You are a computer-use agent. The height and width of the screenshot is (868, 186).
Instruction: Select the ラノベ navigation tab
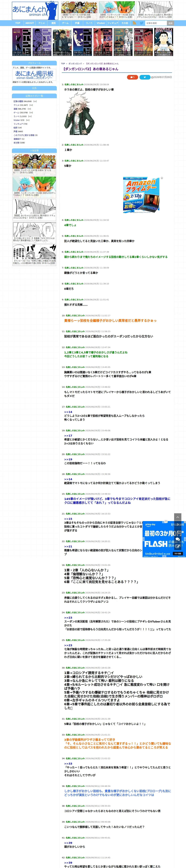point(89,23)
